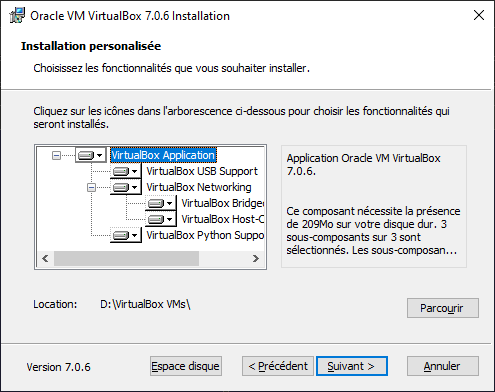This screenshot has height=392, width=495.
Task: Open the VirtualBox Python Support drive icon
Action: 126,235
